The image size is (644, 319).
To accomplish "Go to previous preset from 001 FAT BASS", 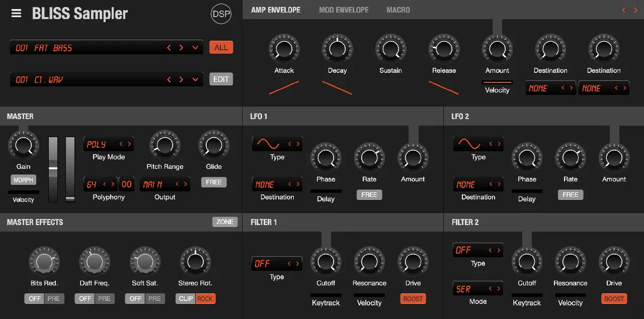I will coord(169,48).
